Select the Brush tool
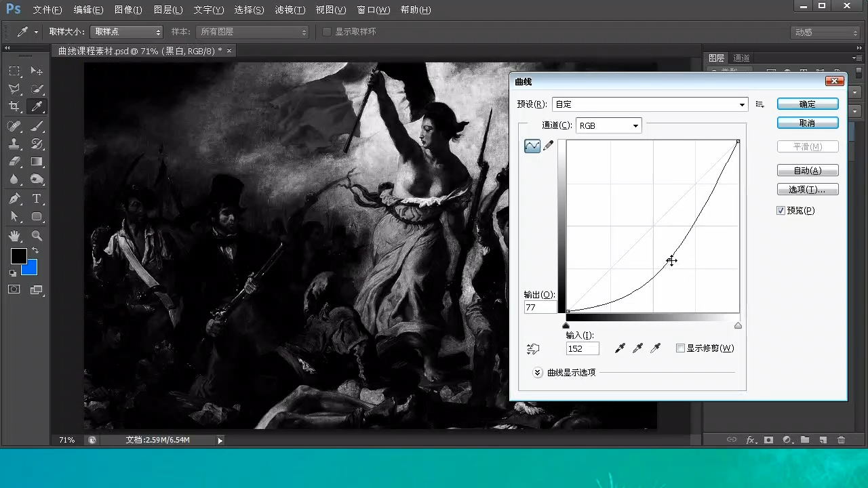868x488 pixels. (37, 126)
